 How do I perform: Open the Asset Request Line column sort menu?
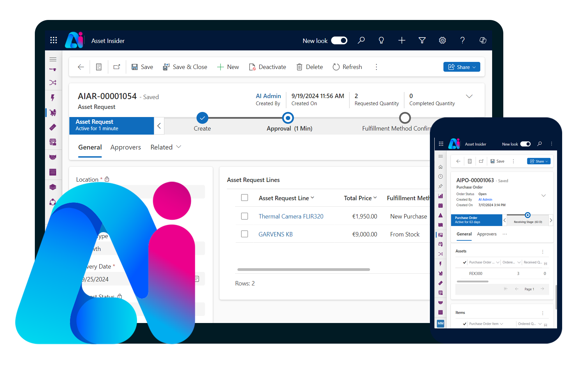(312, 198)
